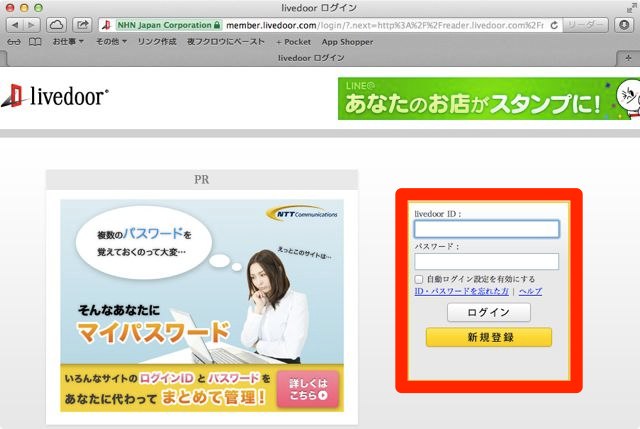Open the + Pocket bookmarklet
This screenshot has height=429, width=640.
293,42
